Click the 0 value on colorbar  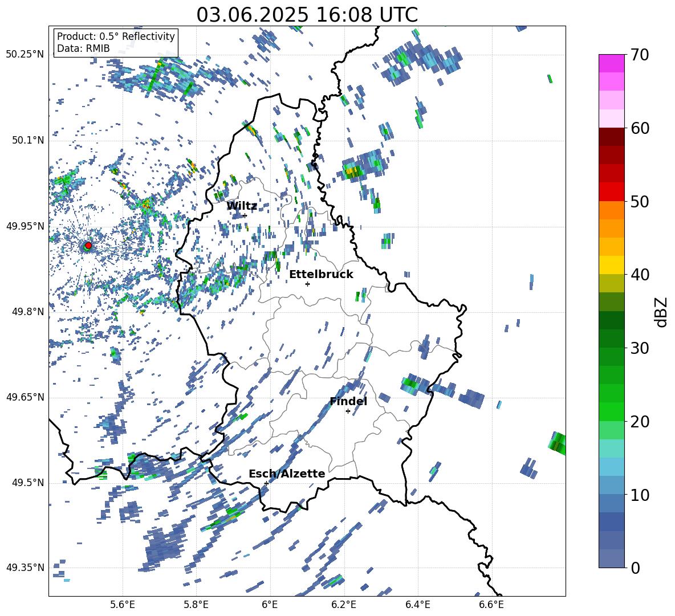point(635,568)
